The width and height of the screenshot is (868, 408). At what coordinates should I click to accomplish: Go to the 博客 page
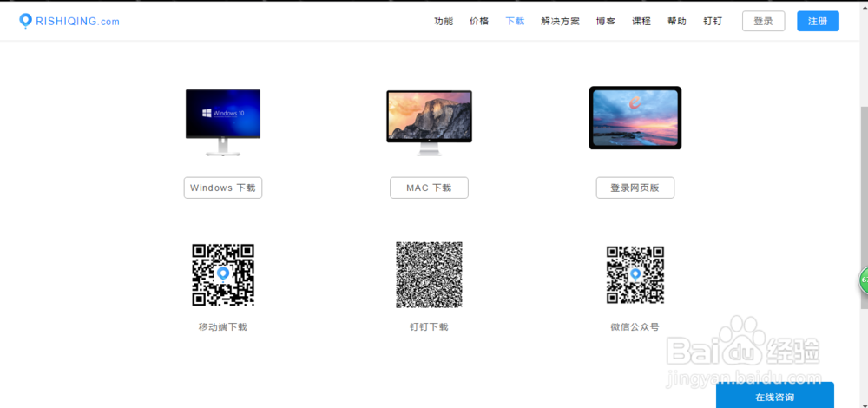click(x=606, y=21)
